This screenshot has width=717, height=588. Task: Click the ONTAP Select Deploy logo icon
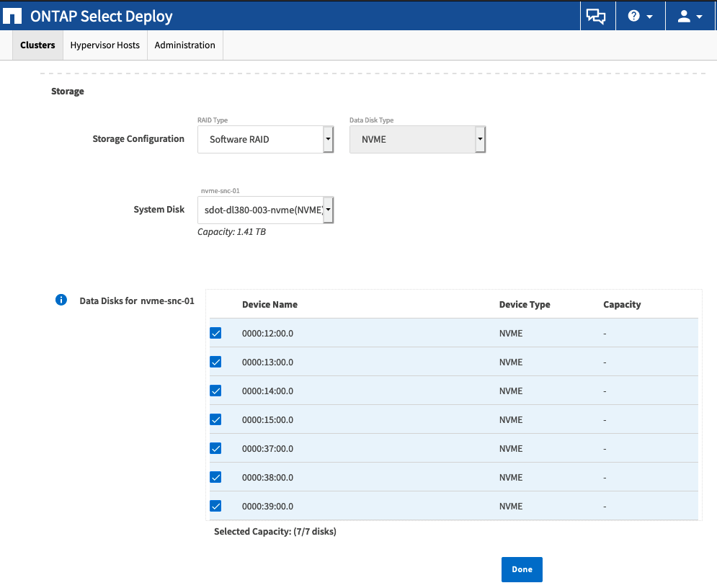[x=12, y=15]
